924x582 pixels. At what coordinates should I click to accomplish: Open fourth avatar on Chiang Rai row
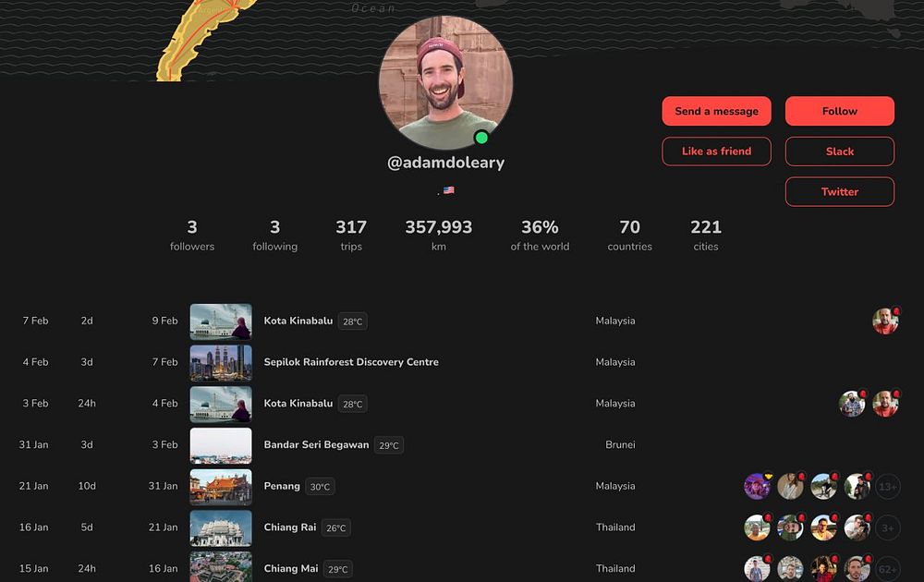[857, 527]
